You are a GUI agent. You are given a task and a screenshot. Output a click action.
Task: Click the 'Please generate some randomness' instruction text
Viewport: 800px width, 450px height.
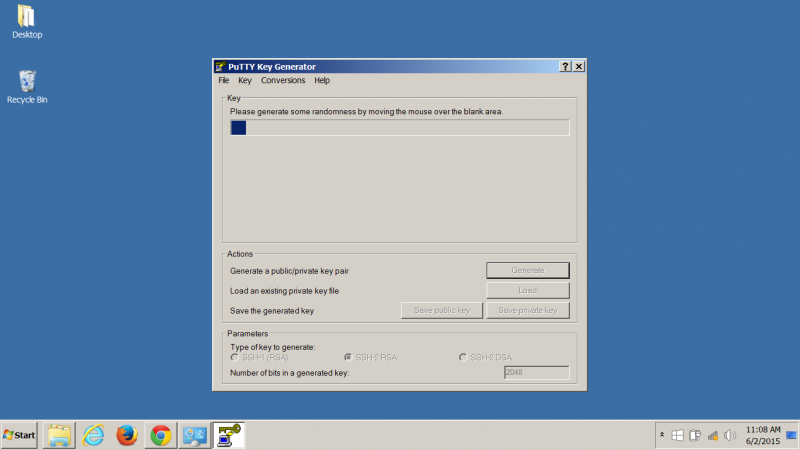tap(366, 112)
